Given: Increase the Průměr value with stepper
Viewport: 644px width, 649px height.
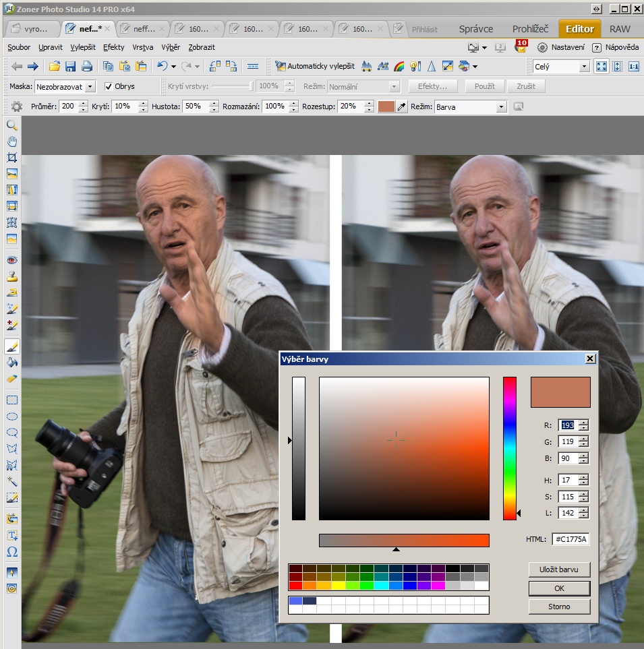Looking at the screenshot, I should [x=84, y=104].
